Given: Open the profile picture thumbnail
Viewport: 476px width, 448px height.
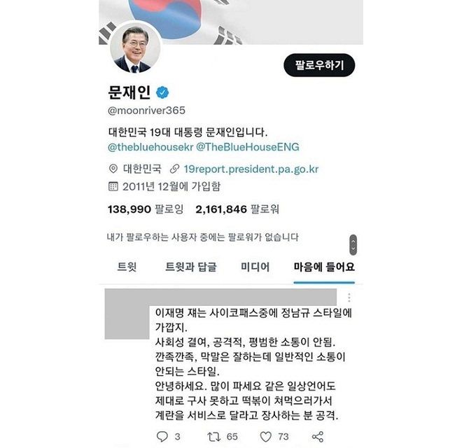Looking at the screenshot, I should click(135, 48).
